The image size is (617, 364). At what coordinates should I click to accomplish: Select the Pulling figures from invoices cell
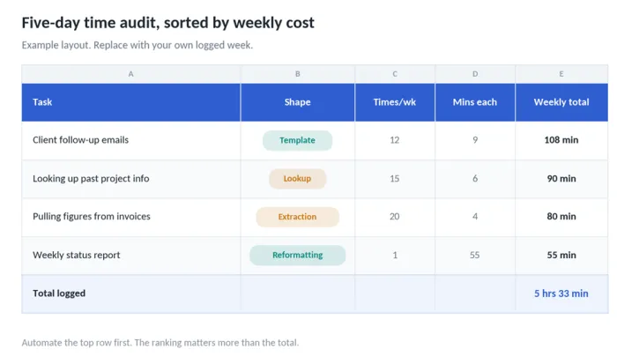click(131, 217)
